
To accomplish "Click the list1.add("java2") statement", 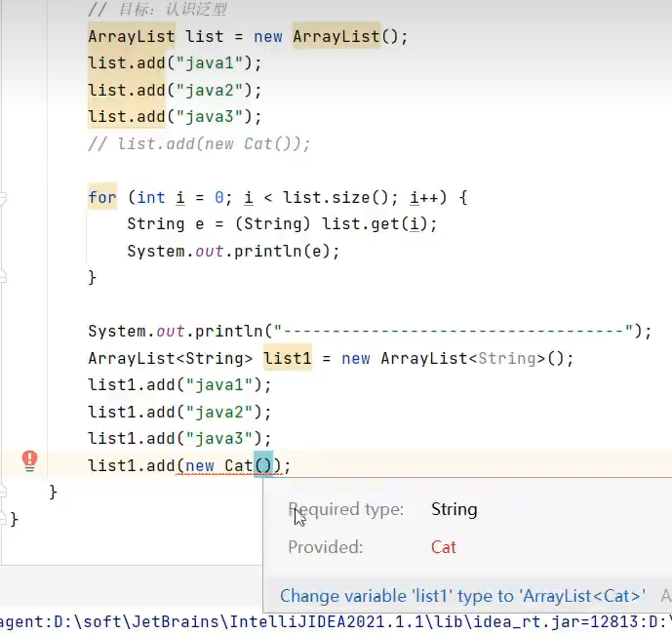I will pyautogui.click(x=179, y=413).
